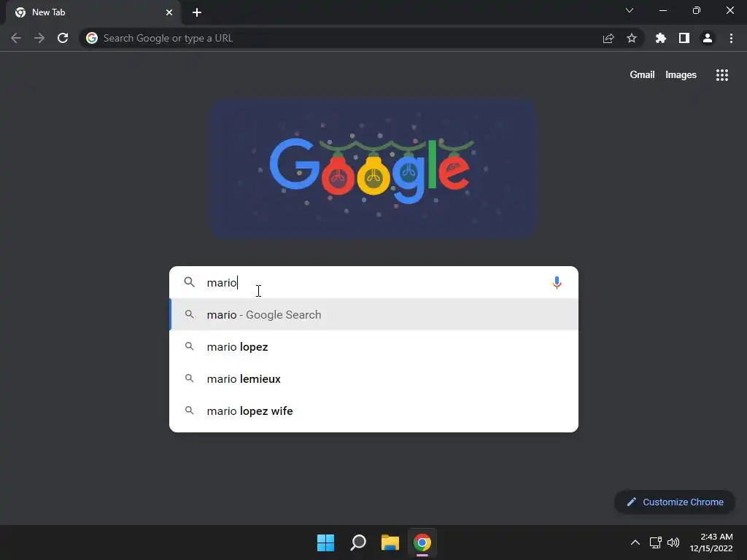747x560 pixels.
Task: Reload the current page
Action: [63, 38]
